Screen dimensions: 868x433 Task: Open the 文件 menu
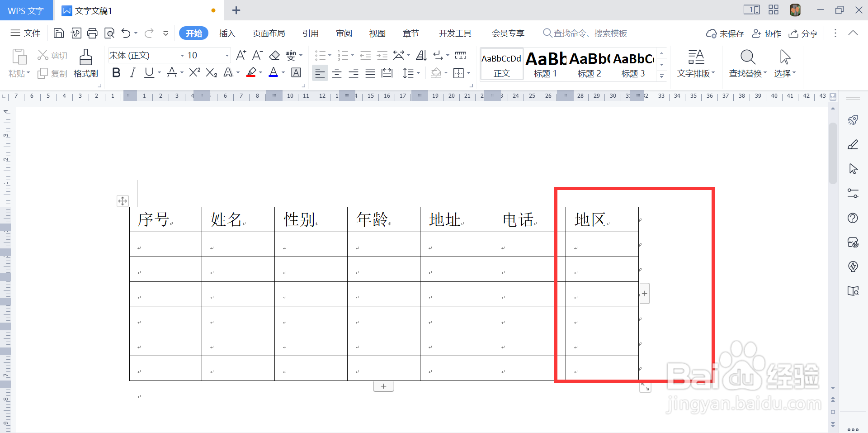tap(25, 33)
